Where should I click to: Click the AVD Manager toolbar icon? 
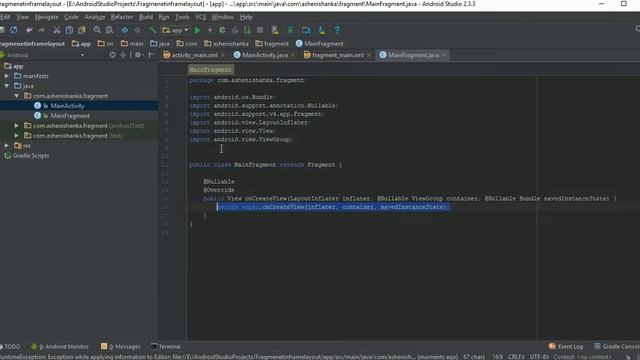276,30
